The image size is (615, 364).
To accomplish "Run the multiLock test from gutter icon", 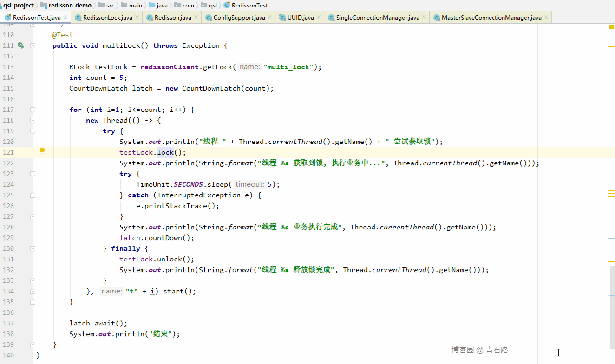I will coord(20,45).
